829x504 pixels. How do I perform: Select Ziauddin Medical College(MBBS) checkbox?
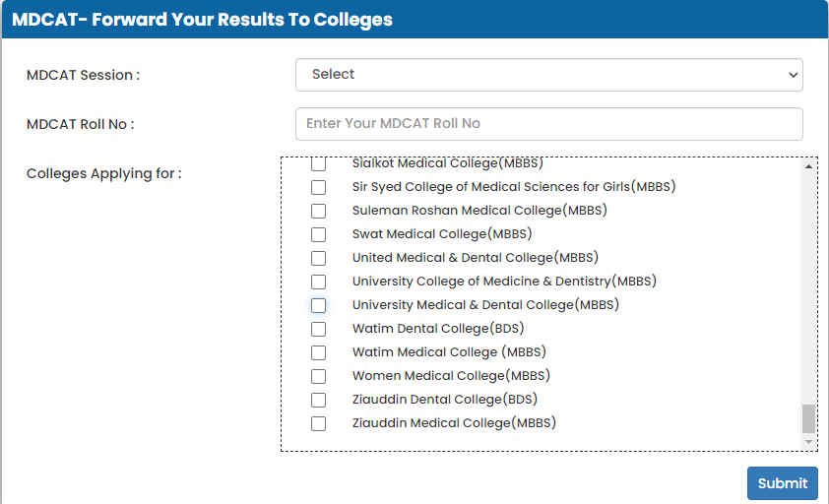coord(318,423)
